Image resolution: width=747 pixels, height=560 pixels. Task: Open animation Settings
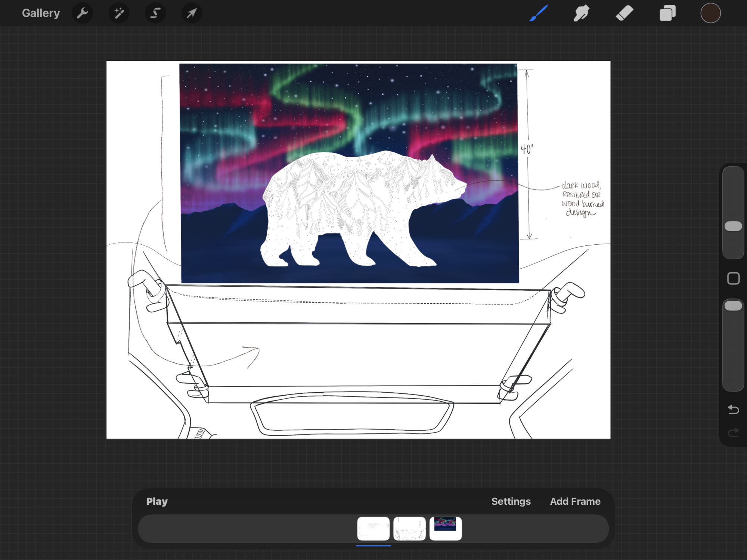[x=511, y=501]
